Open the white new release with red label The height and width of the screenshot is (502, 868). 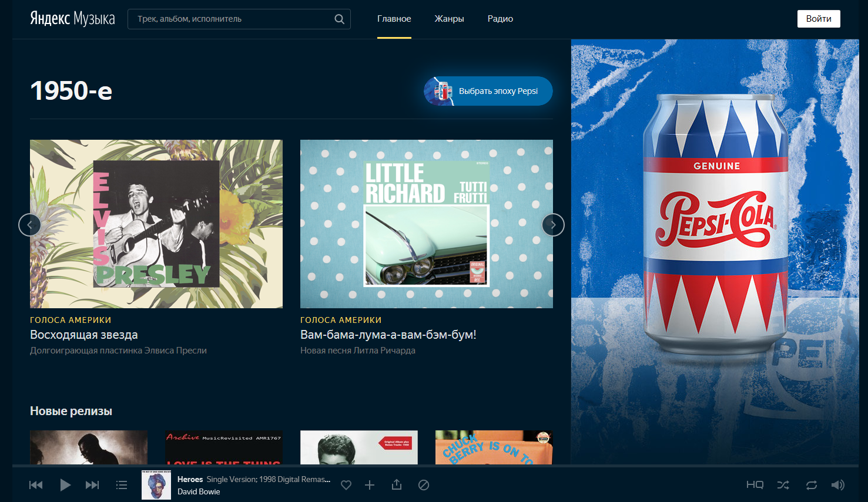click(359, 447)
